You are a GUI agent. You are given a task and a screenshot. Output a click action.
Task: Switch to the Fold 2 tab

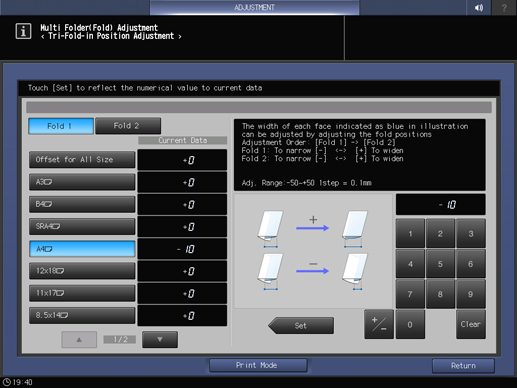point(128,126)
